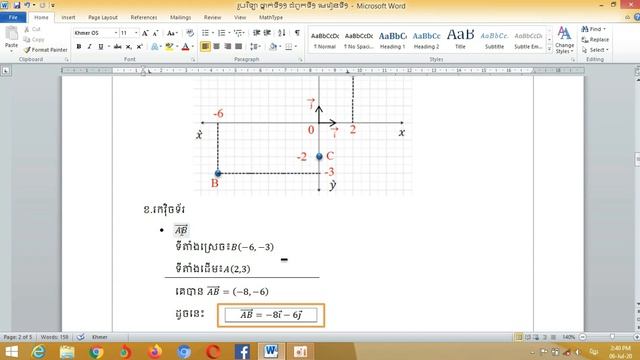640x360 pixels.
Task: Select Justify alignment
Action: [x=238, y=47]
